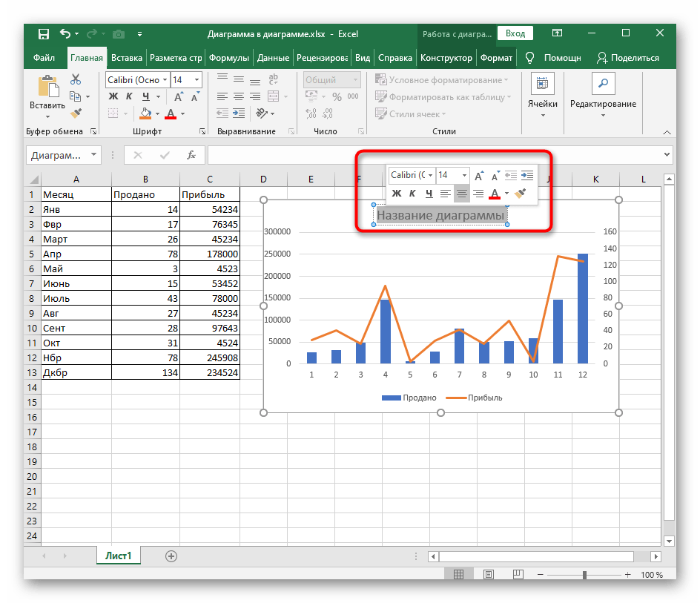Viewport: 700px width, 603px height.
Task: Open the Cells (Ячейки) group
Action: click(x=542, y=96)
